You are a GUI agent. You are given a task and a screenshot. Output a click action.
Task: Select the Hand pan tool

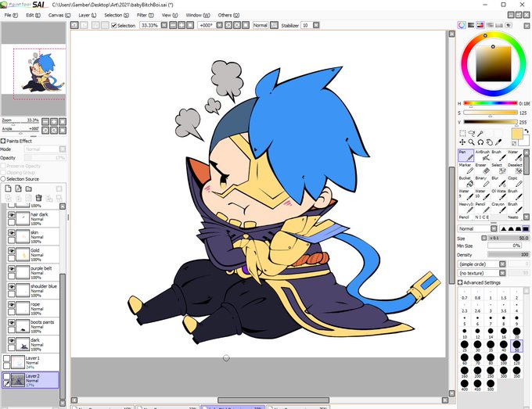pyautogui.click(x=489, y=142)
